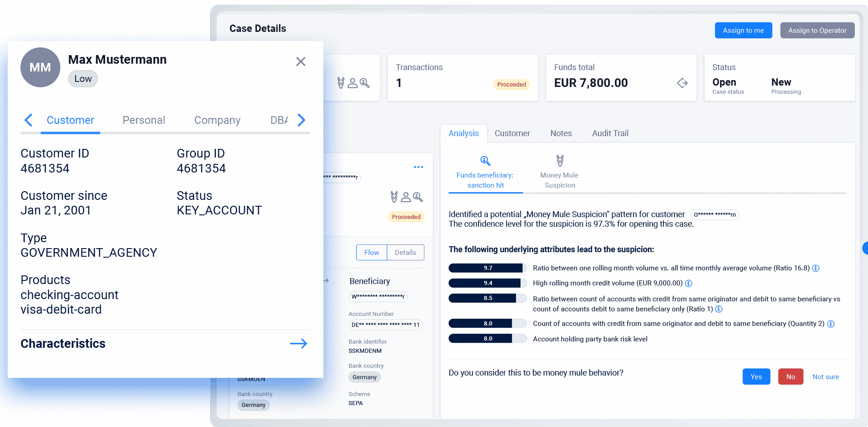Click the three-dots menu in transaction panel
868x427 pixels.
(x=419, y=167)
